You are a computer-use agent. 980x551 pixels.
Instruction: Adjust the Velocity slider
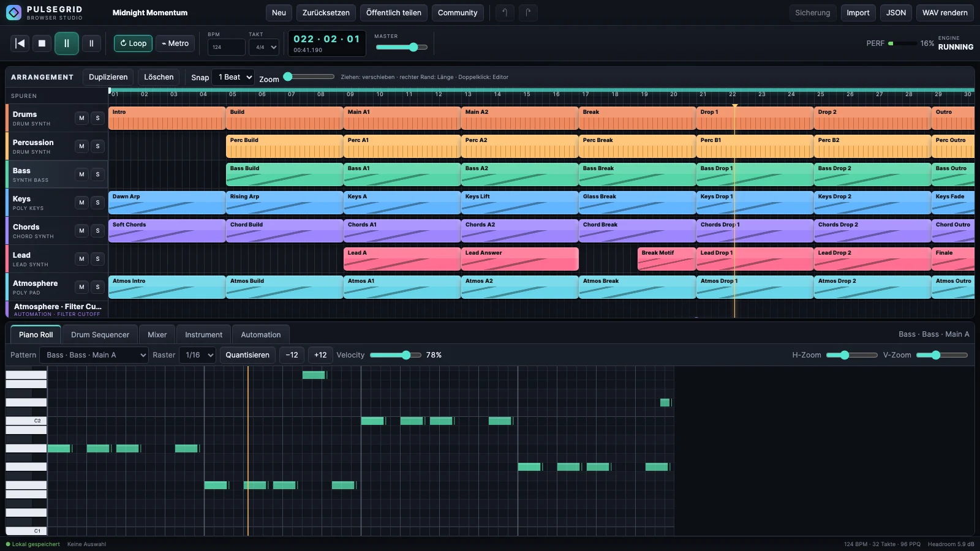point(395,355)
